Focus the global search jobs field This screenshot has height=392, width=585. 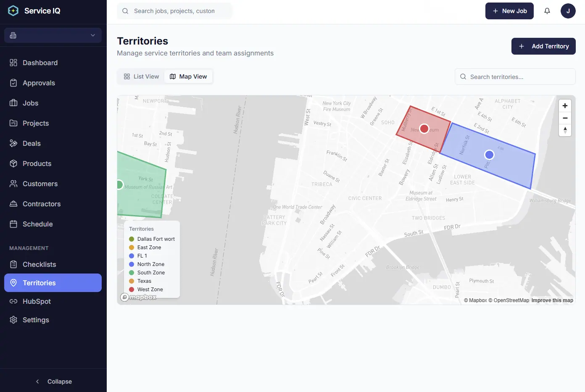174,11
